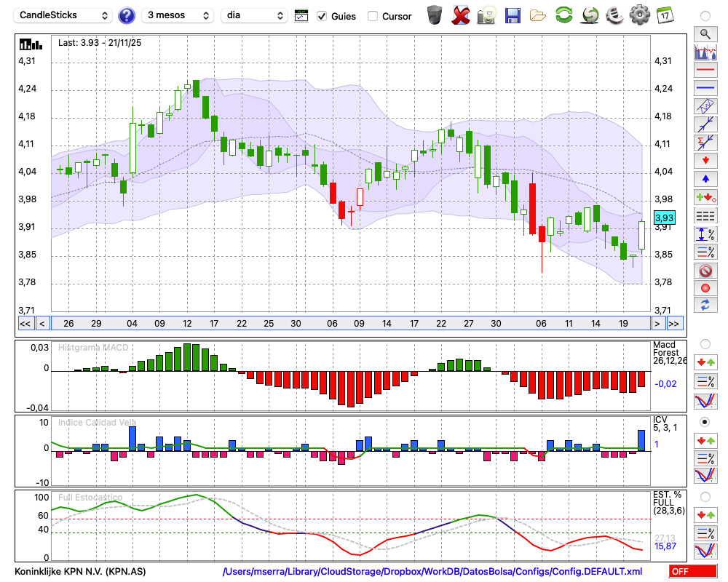
Task: Select the trend line arrows tool
Action: click(705, 124)
